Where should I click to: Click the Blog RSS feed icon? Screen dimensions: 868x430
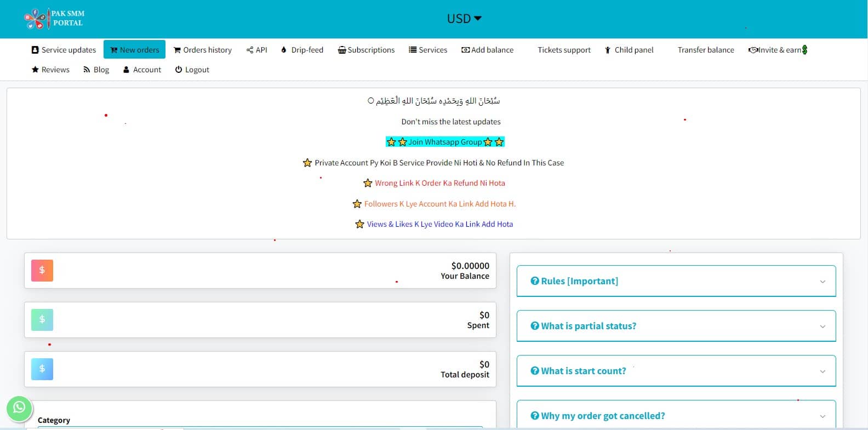(87, 70)
